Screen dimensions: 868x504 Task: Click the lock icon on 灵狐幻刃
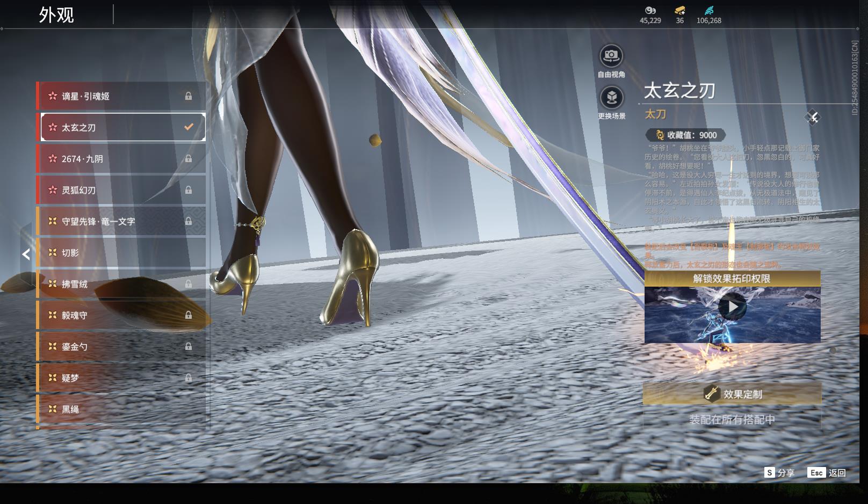point(189,190)
